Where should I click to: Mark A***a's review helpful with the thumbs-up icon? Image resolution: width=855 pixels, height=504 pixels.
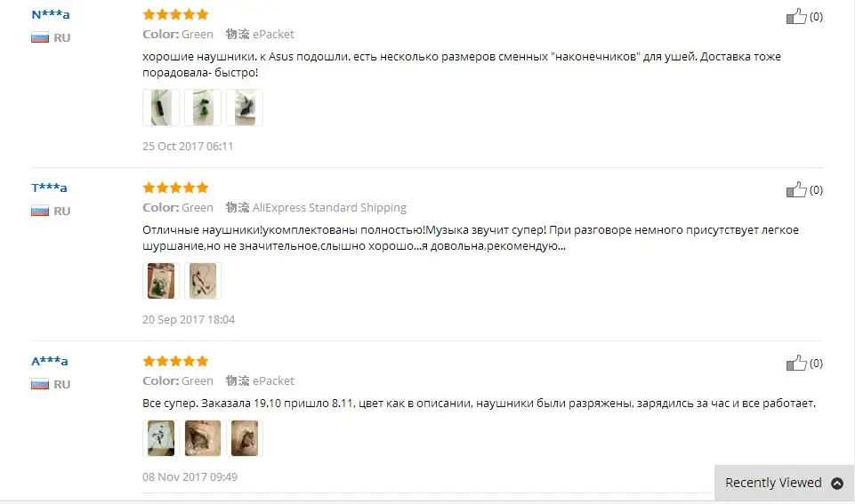[x=796, y=363]
